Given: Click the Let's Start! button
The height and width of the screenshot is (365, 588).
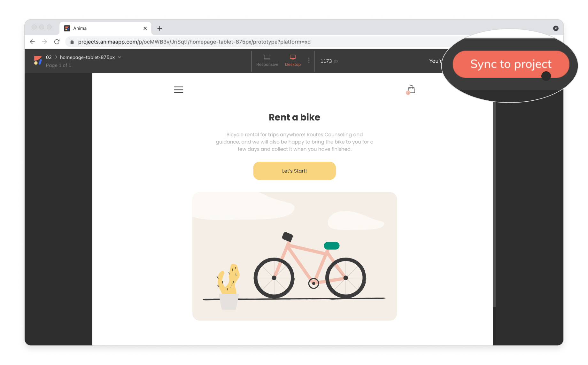Looking at the screenshot, I should [294, 171].
